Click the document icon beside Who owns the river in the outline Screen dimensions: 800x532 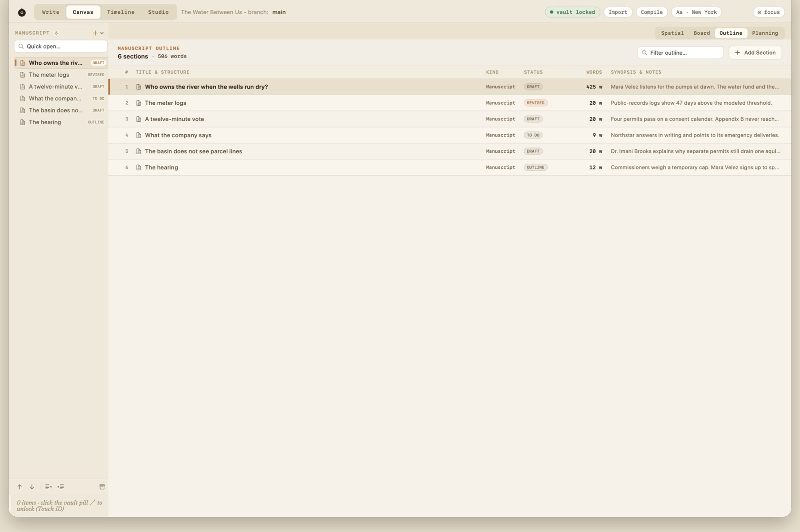139,87
